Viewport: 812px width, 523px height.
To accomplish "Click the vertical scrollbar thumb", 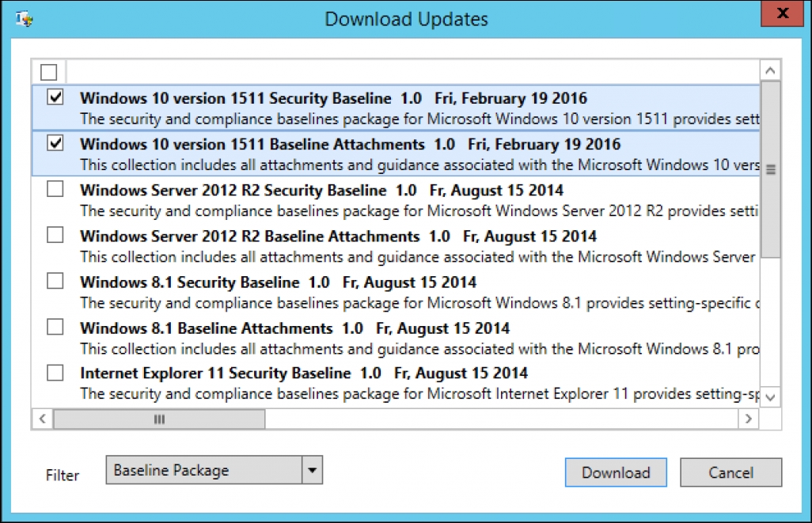I will pyautogui.click(x=770, y=169).
